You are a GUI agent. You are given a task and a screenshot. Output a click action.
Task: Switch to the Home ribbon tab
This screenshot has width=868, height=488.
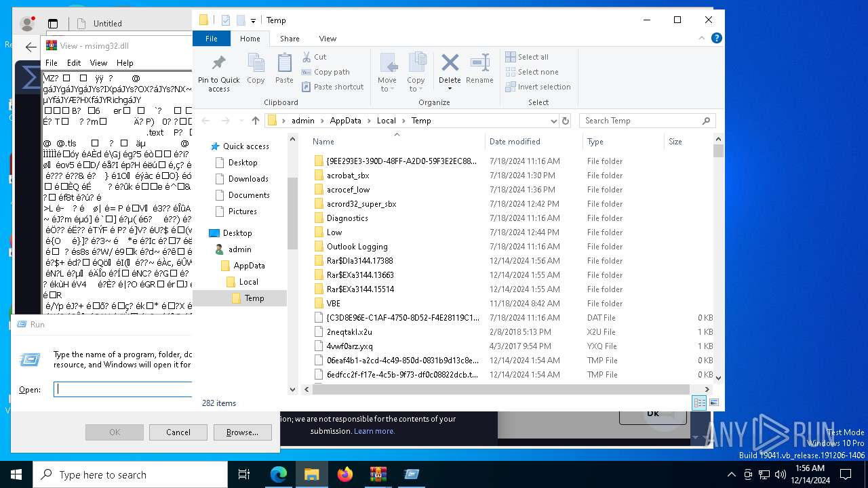tap(250, 39)
